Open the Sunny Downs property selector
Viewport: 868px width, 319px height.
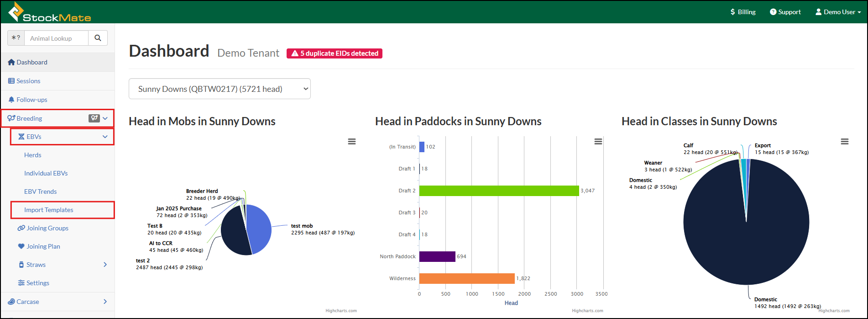tap(220, 89)
